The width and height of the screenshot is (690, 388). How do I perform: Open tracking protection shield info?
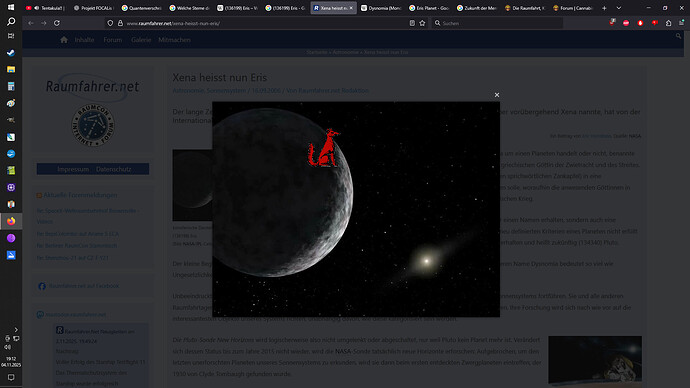point(110,23)
